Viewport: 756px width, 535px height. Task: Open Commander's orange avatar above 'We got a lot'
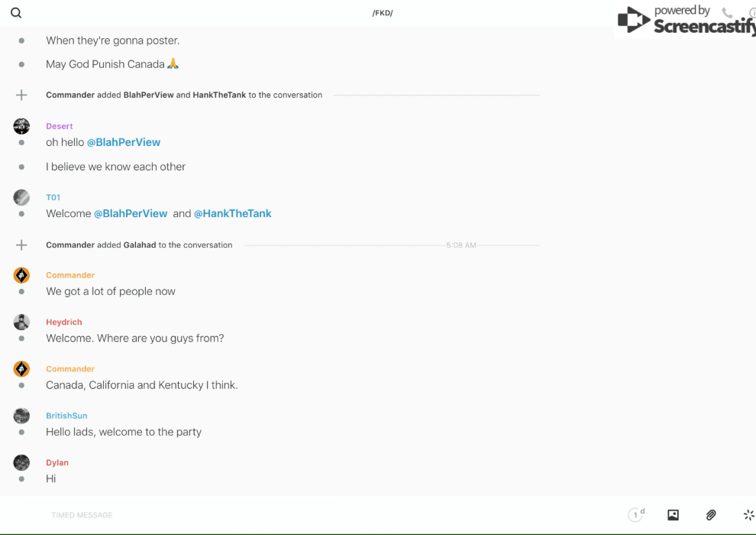coord(21,275)
